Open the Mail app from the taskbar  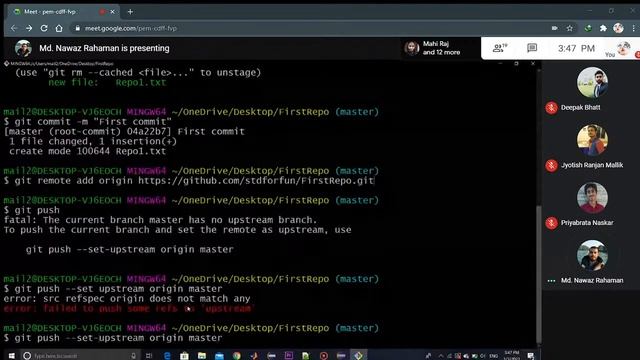(219, 356)
